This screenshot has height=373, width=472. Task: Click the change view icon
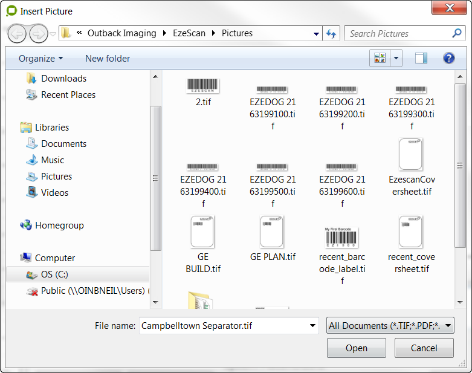coord(380,58)
